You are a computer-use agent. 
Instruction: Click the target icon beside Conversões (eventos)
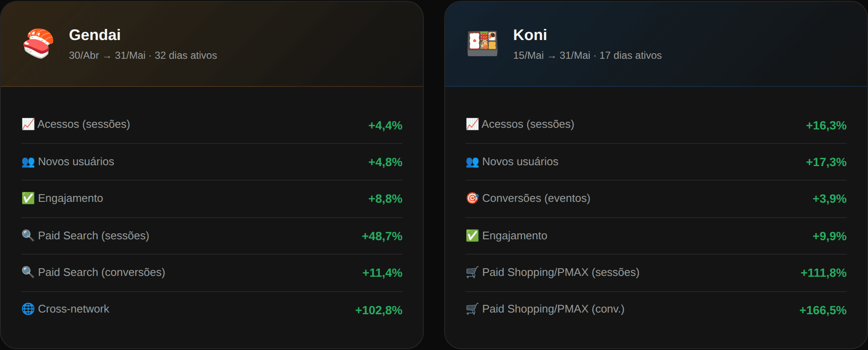coord(472,198)
